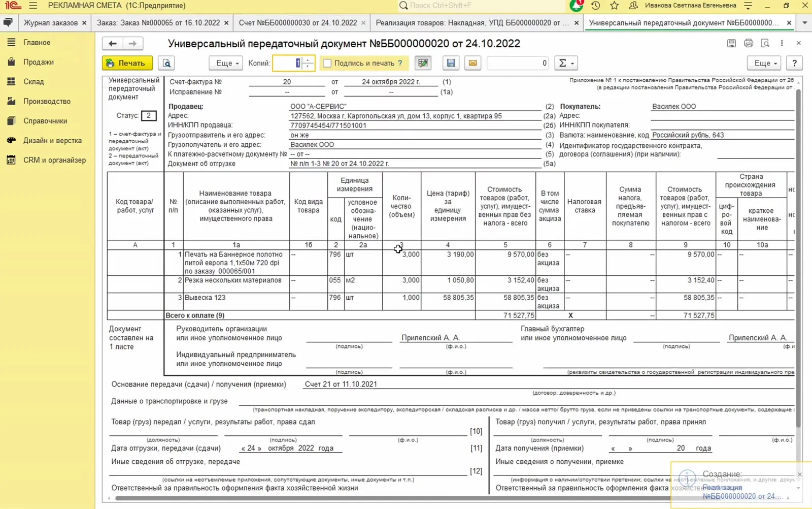Screen dimensions: 812x509
Task: Open the three-dots more menu
Action: [782, 43]
